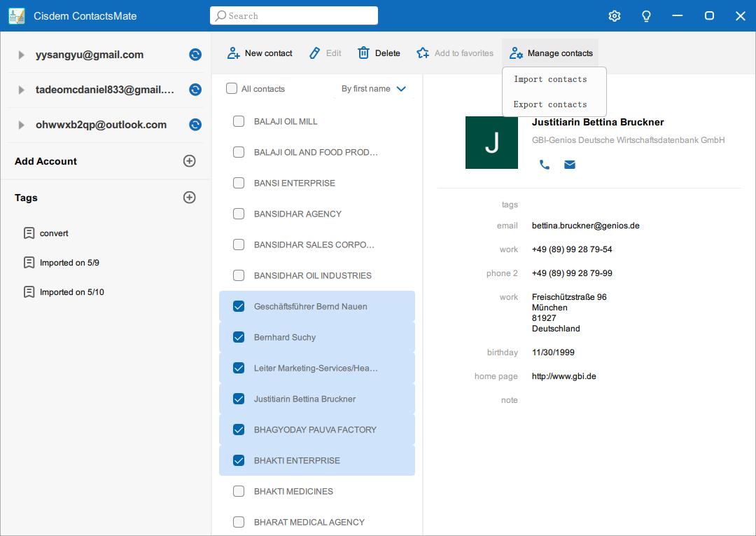Viewport: 756px width, 536px height.
Task: Create a new contact
Action: [x=259, y=53]
